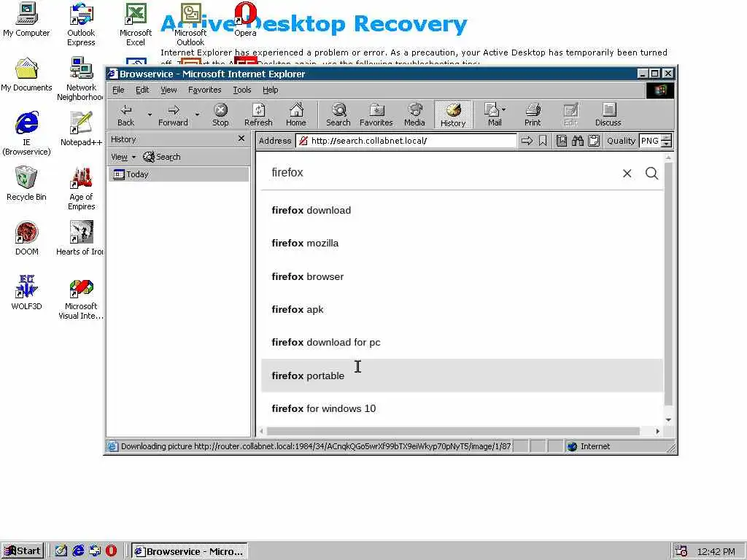This screenshot has height=560, width=747.
Task: Select suggestion firefox portable
Action: coord(462,376)
